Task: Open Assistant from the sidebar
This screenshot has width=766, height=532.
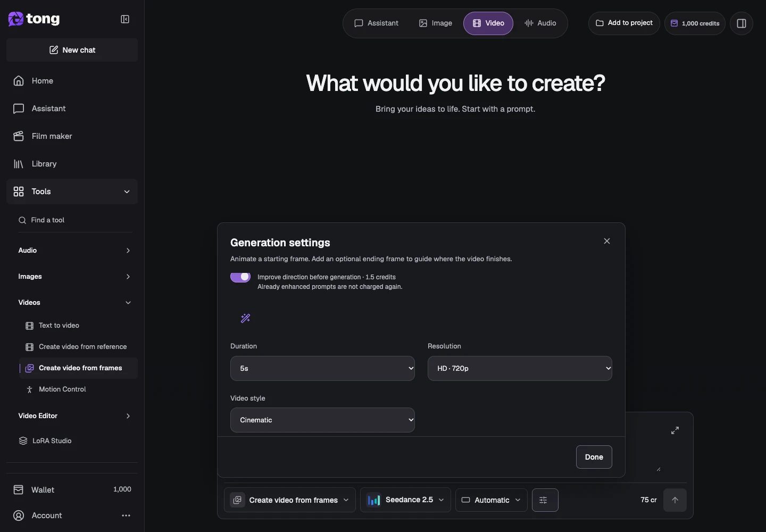Action: point(72,109)
